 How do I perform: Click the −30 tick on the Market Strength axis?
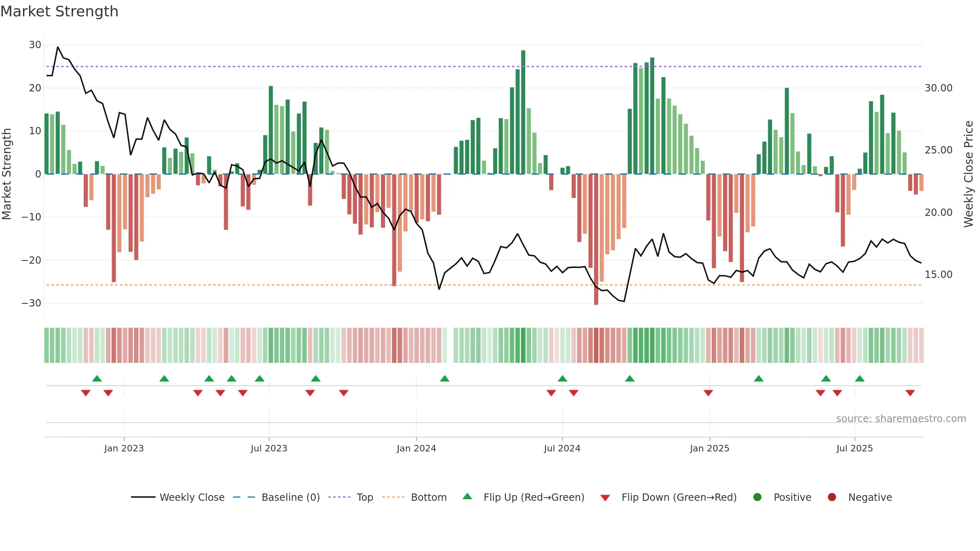(31, 303)
